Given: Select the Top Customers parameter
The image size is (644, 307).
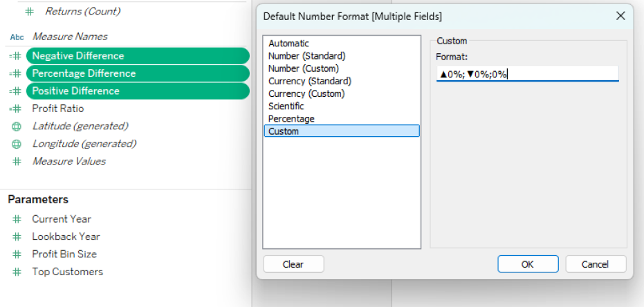Looking at the screenshot, I should (x=67, y=272).
